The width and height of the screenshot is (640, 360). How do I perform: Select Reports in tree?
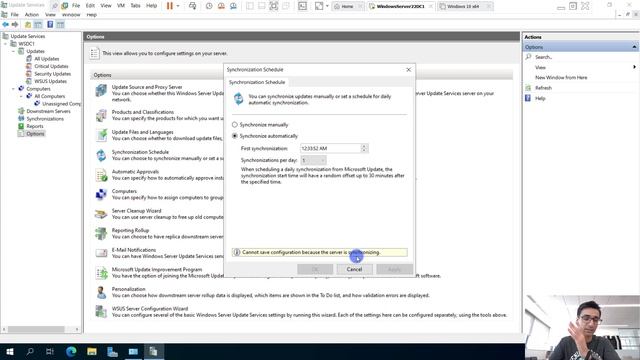pos(35,126)
